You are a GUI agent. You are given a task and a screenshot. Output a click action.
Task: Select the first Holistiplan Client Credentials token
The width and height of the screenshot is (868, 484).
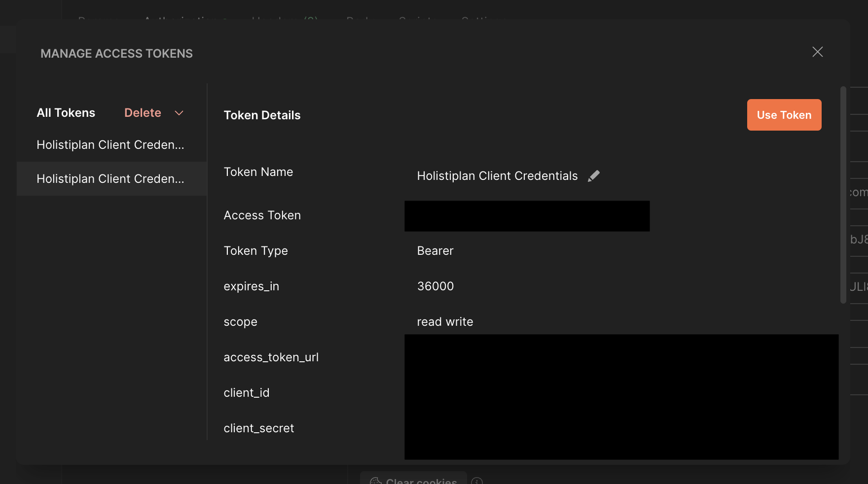click(110, 144)
